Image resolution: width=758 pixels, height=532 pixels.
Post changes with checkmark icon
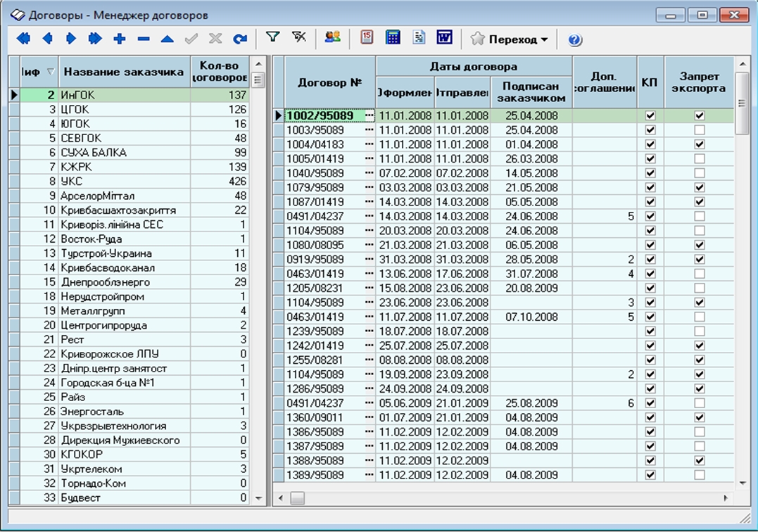(191, 39)
